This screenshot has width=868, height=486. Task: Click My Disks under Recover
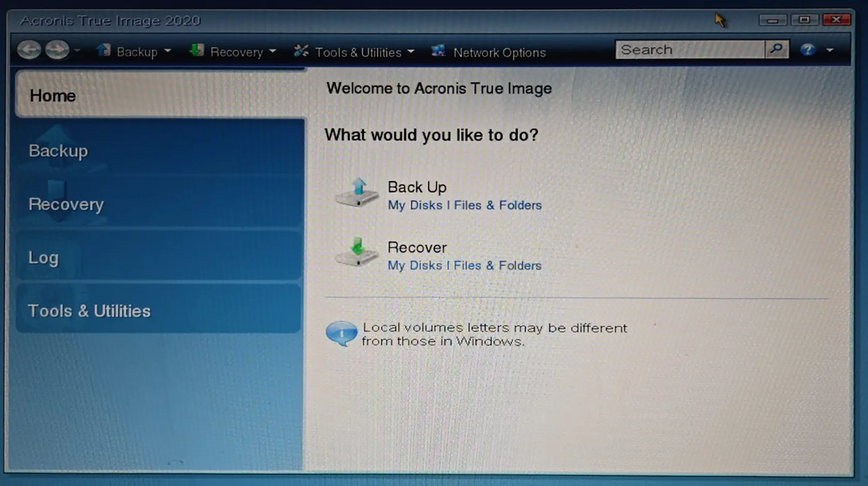[x=415, y=266]
